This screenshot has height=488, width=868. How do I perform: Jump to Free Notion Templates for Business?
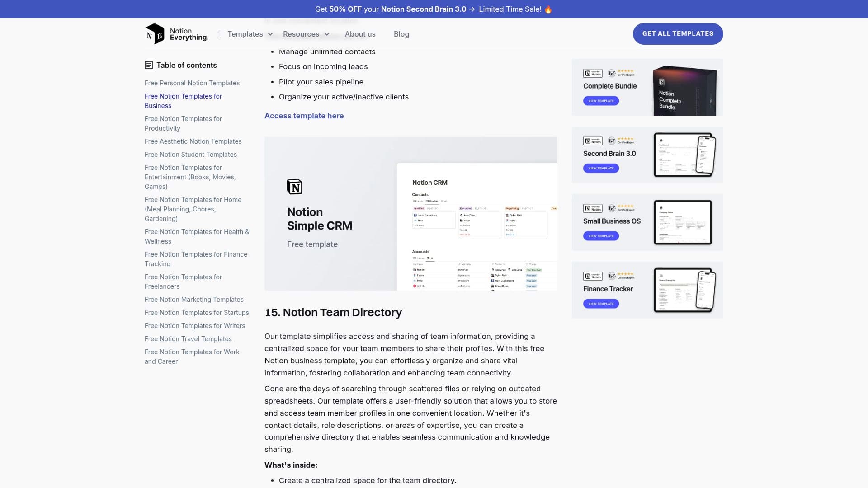click(183, 101)
